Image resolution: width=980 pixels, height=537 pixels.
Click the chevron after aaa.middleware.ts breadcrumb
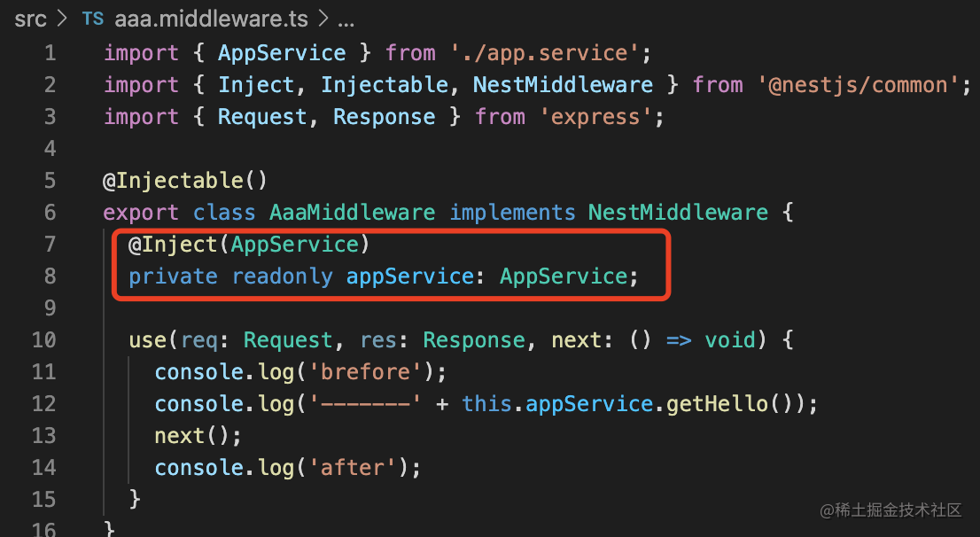(x=323, y=19)
